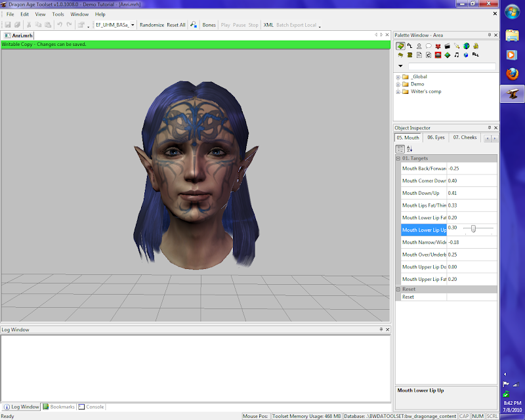Switch to the 06. Eyes tab
525x420 pixels.
pyautogui.click(x=436, y=138)
